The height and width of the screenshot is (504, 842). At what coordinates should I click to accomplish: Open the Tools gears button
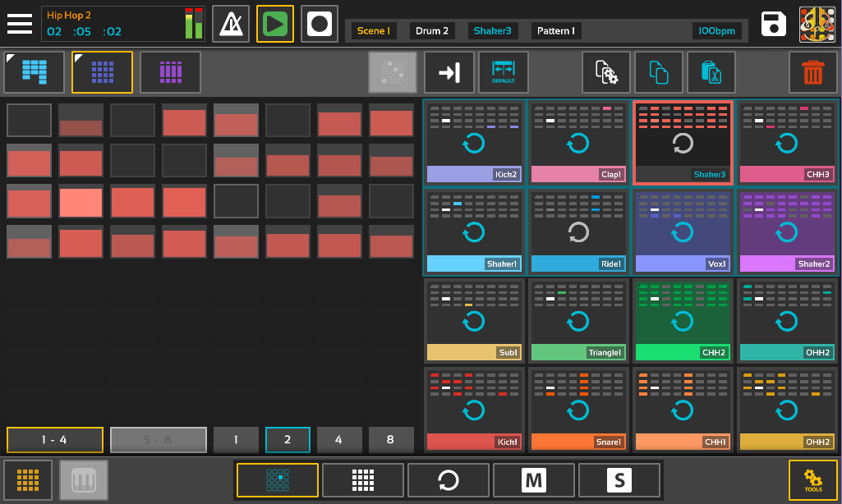point(813,480)
